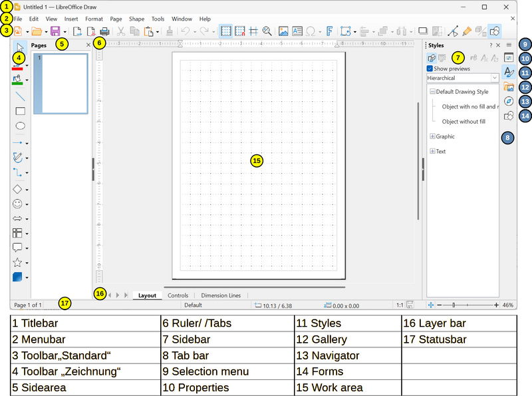
Task: Click the Print icon in the Standard toolbar
Action: (x=104, y=31)
